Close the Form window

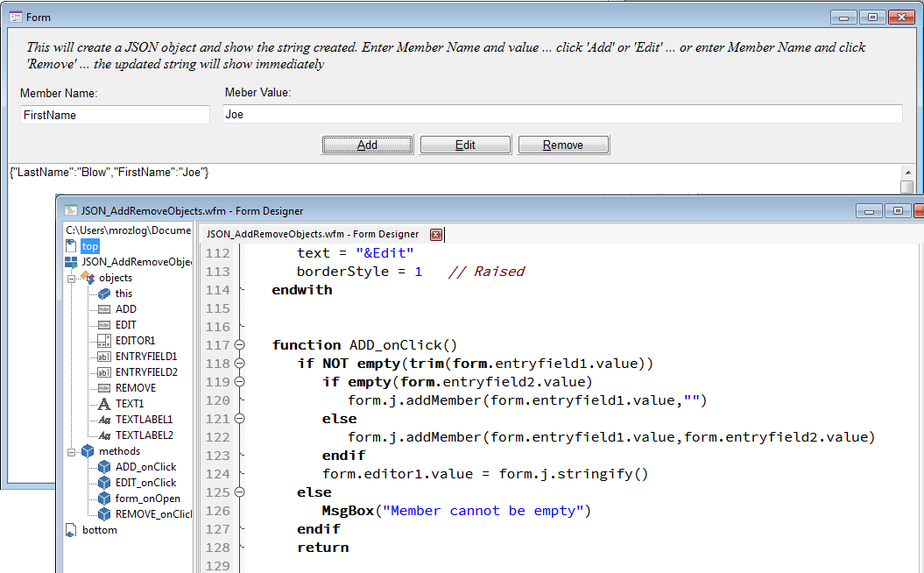click(x=901, y=18)
